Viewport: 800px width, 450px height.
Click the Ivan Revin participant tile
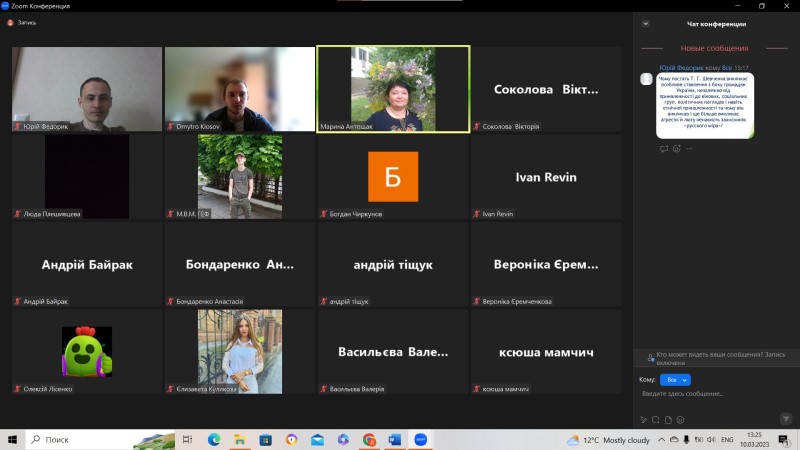[545, 177]
